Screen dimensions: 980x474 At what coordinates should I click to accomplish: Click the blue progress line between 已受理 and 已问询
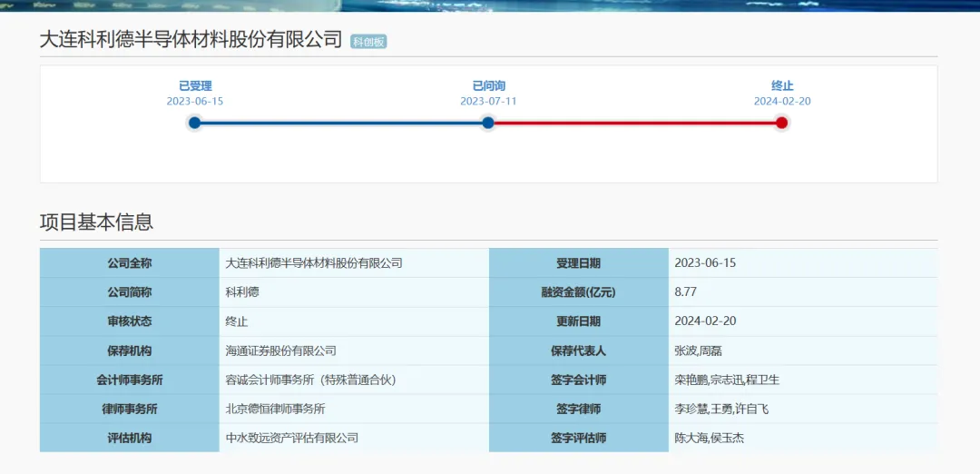pos(341,123)
